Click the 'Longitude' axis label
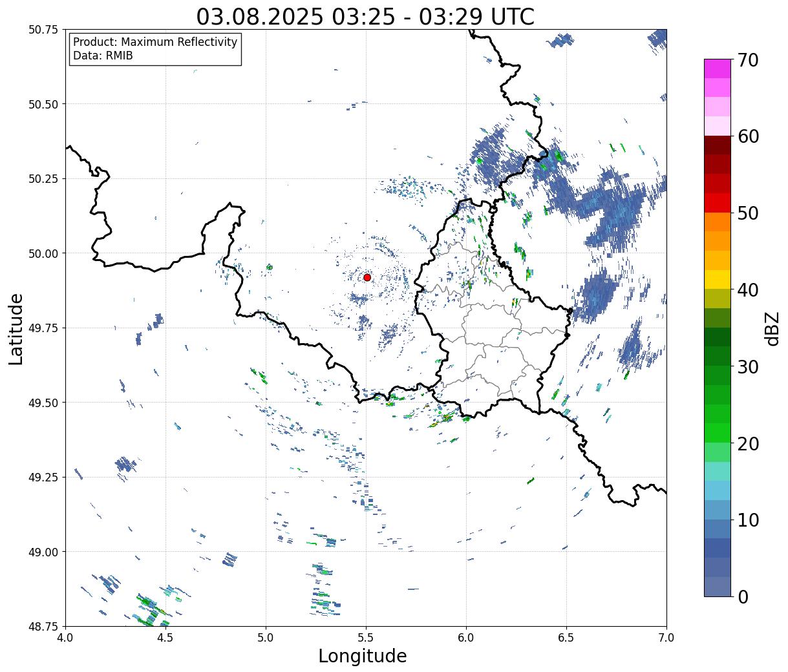 [x=363, y=656]
